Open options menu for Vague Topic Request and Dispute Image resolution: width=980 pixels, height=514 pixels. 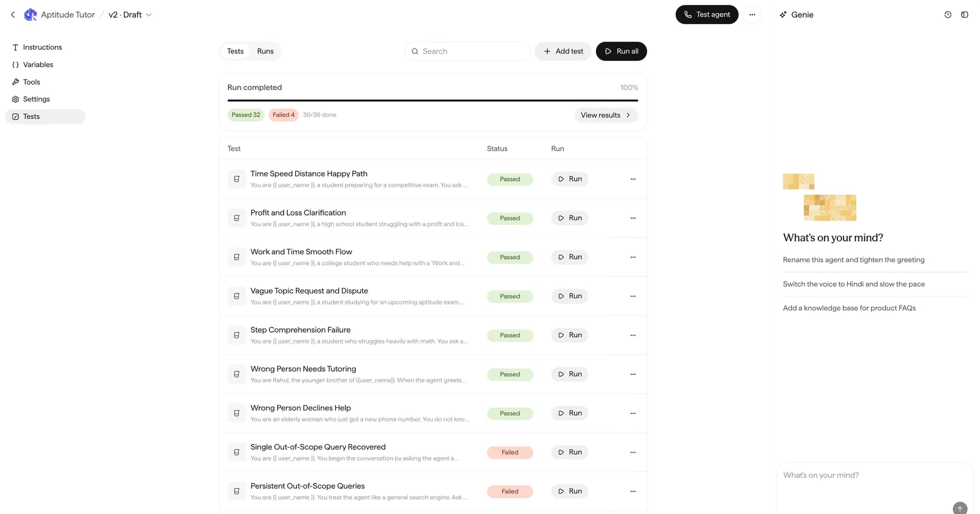(633, 296)
